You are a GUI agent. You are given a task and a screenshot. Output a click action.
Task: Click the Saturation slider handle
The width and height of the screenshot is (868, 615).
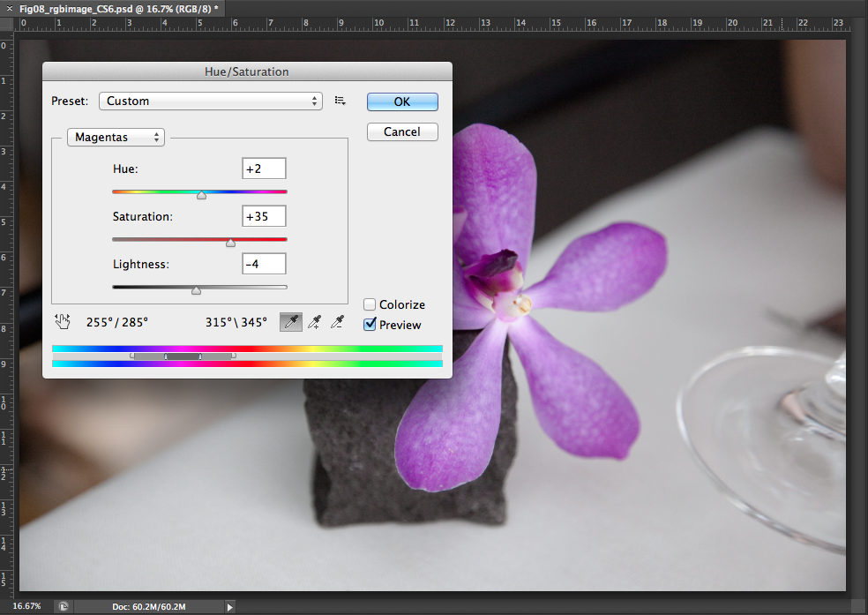tap(231, 243)
